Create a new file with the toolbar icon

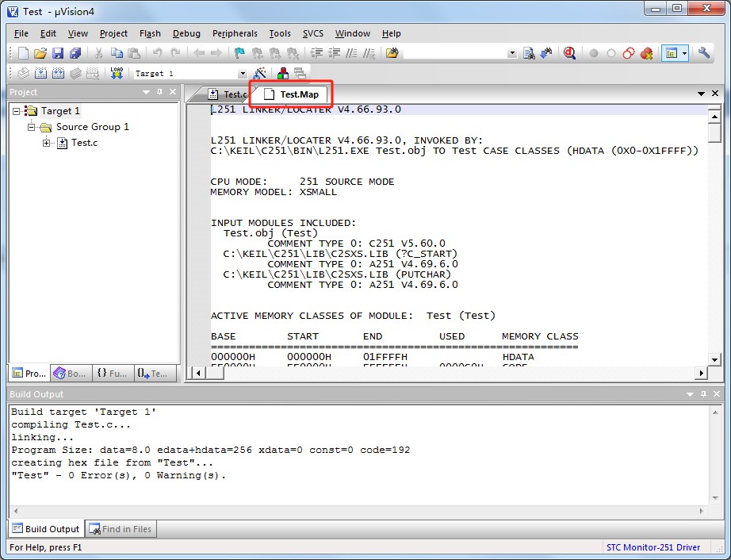[23, 53]
